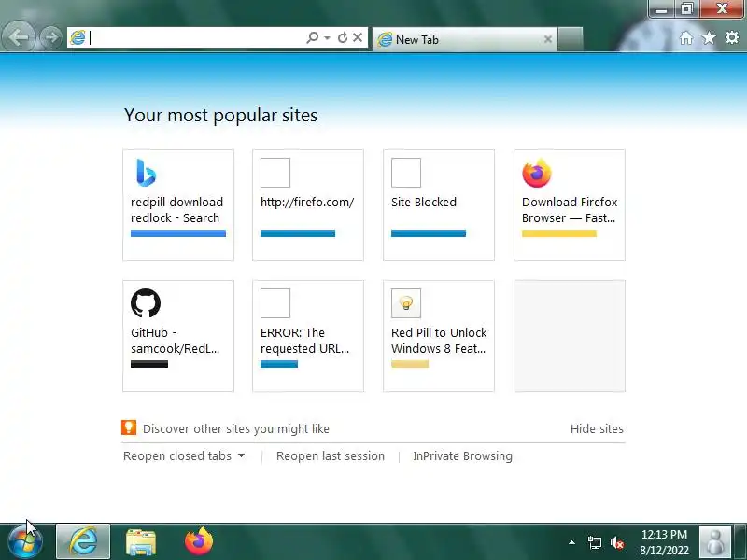Open Red Pill to Unlock Windows 8 tile

click(x=439, y=336)
